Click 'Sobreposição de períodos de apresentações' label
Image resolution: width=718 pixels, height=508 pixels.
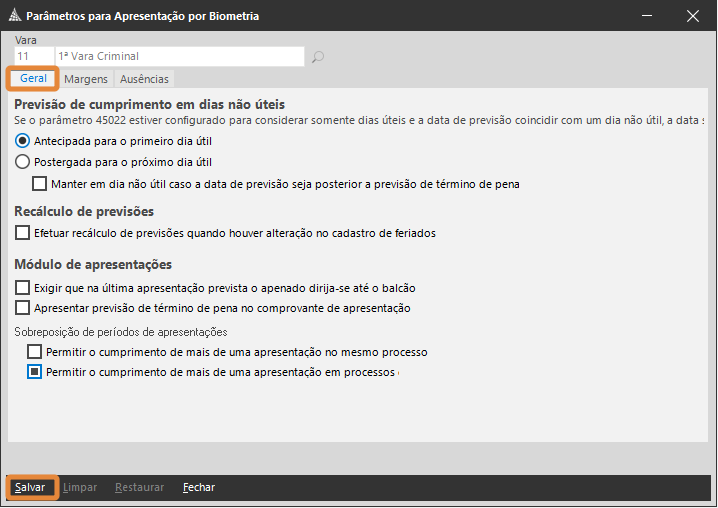[x=121, y=332]
